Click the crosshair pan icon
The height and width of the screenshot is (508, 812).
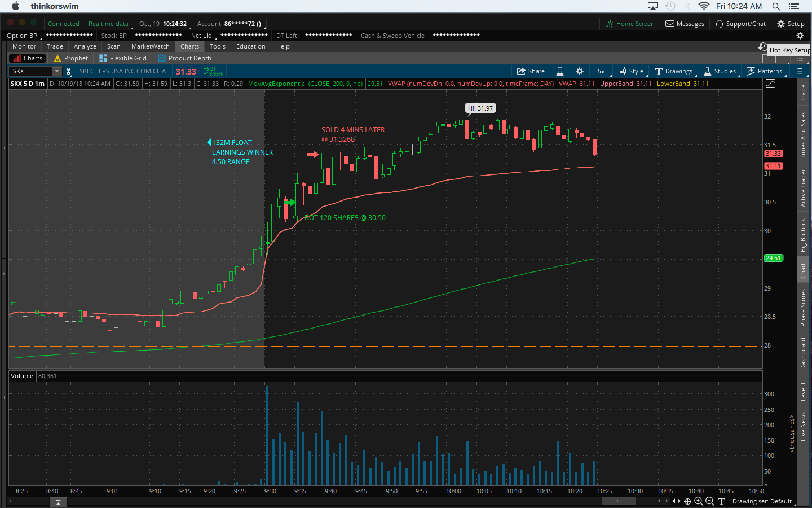click(687, 501)
